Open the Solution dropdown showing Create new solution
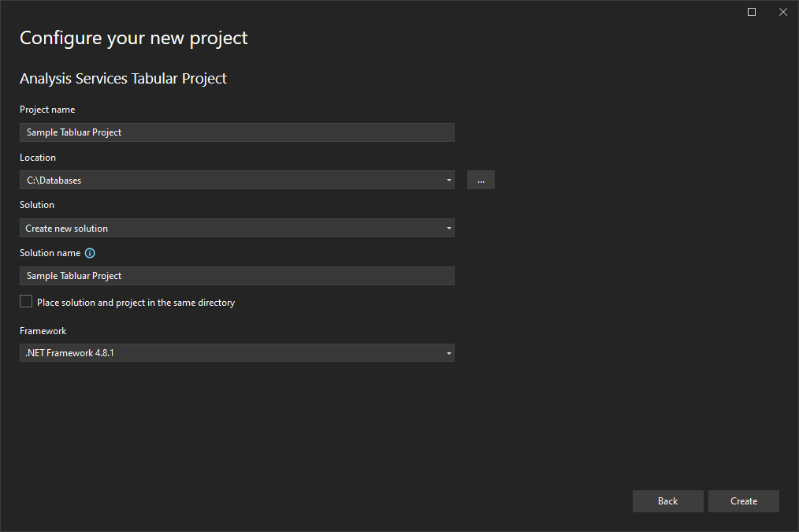This screenshot has height=532, width=799. pos(448,228)
